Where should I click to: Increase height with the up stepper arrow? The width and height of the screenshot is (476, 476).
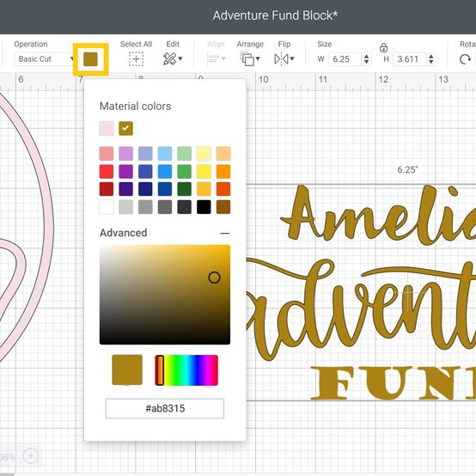[431, 56]
